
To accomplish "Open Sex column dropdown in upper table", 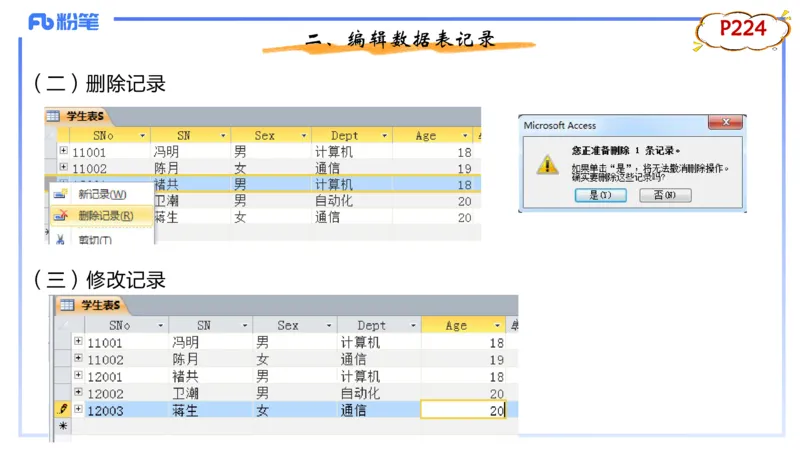I will pos(304,136).
